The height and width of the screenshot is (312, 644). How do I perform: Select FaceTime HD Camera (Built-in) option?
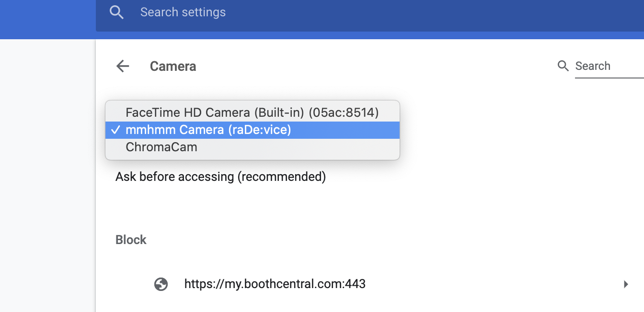click(x=253, y=112)
